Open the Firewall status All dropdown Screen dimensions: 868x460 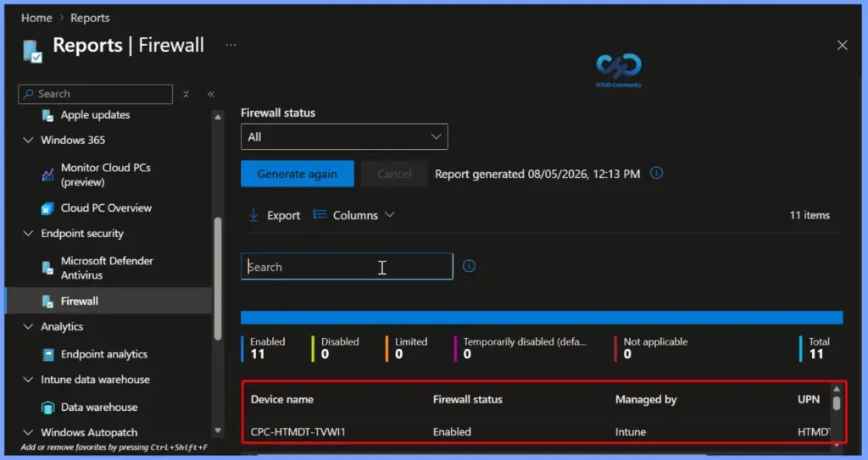(344, 136)
